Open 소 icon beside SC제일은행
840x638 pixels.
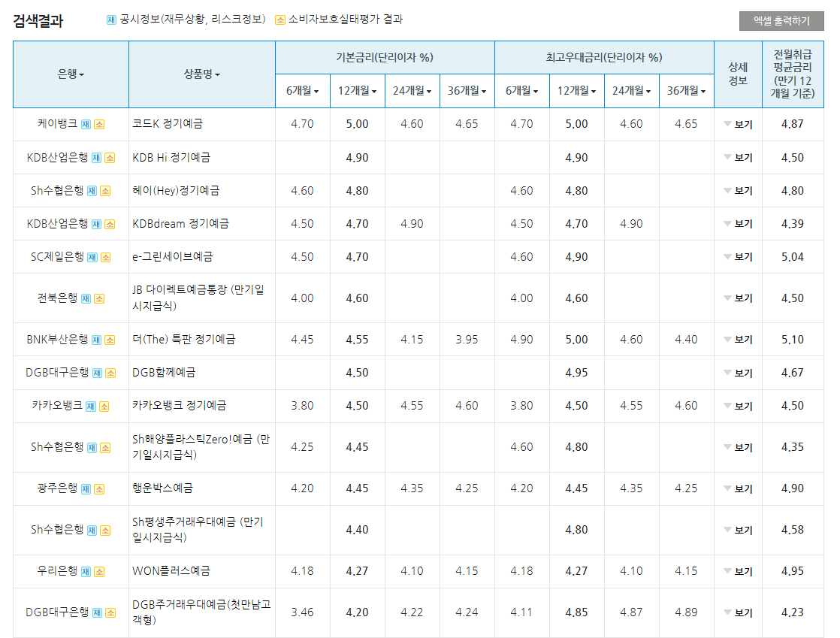(105, 257)
